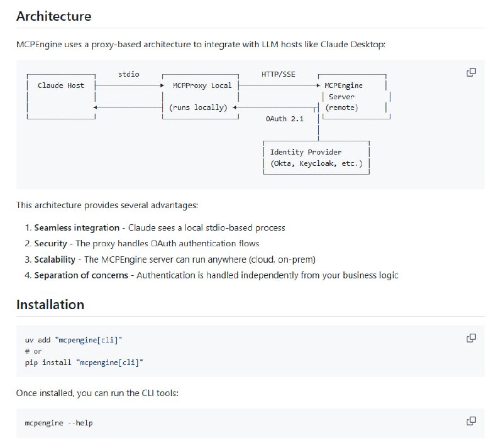Click the Installation section heading
503x448 pixels.
click(50, 304)
